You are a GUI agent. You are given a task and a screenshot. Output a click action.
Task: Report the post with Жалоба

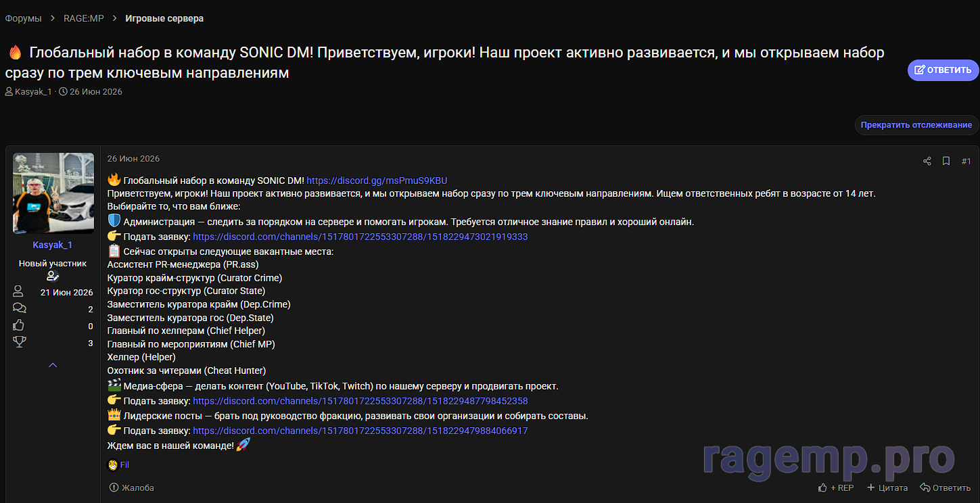132,487
